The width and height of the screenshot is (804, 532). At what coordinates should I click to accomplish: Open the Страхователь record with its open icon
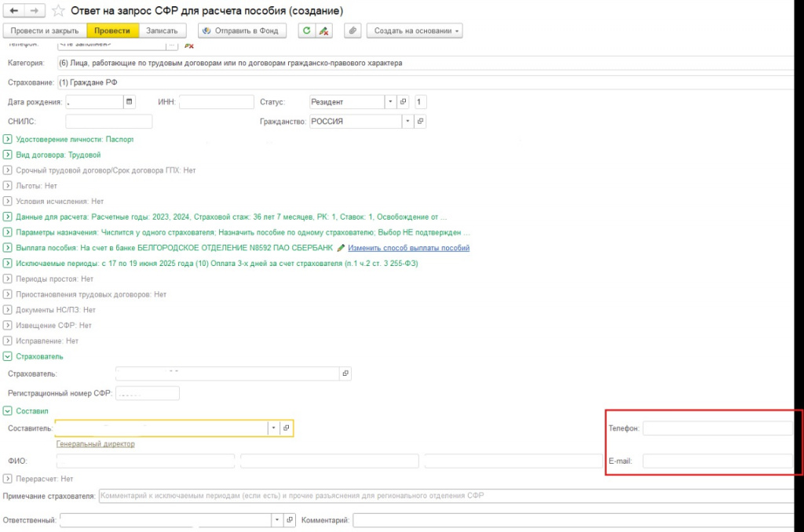tap(345, 373)
